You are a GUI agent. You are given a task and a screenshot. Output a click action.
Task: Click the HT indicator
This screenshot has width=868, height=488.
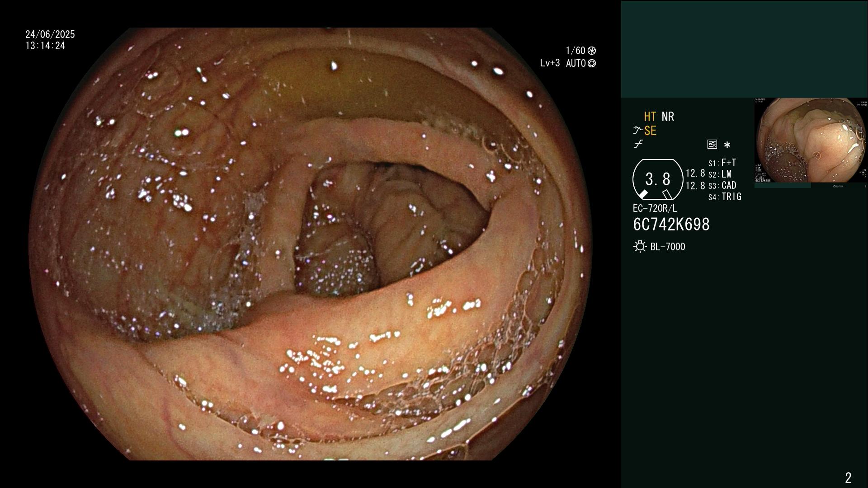650,117
